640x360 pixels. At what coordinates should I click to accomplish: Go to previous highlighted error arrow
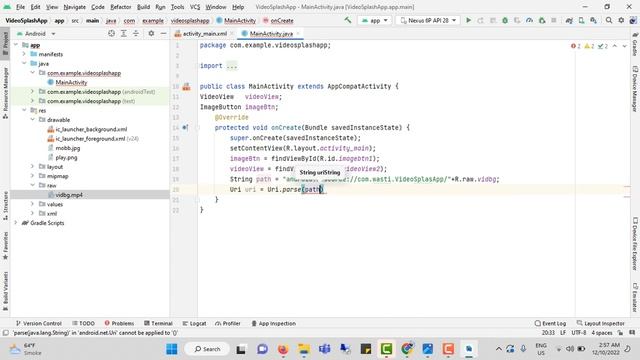[615, 46]
